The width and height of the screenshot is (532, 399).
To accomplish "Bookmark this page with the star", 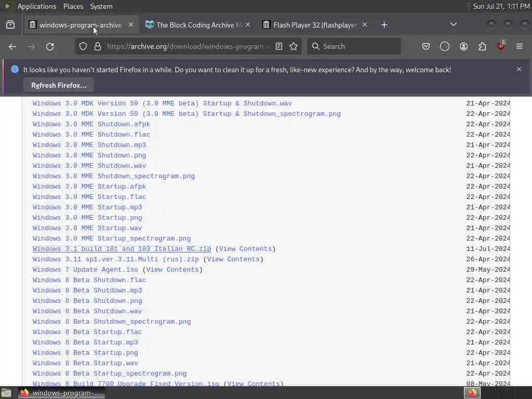I will coord(294,46).
